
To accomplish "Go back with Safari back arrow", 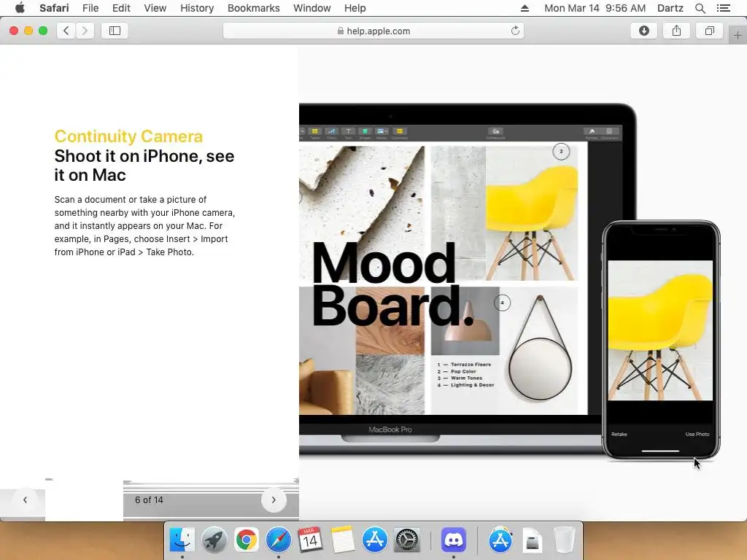I will [66, 31].
